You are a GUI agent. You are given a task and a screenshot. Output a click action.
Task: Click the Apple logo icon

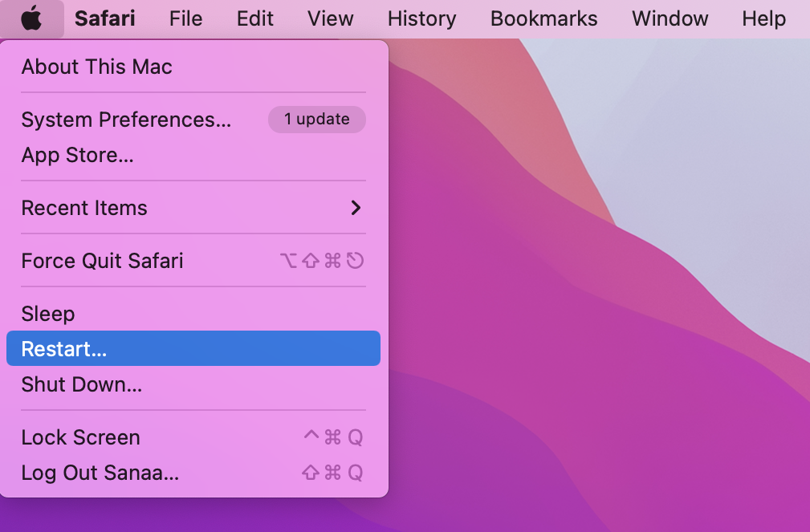click(x=31, y=18)
